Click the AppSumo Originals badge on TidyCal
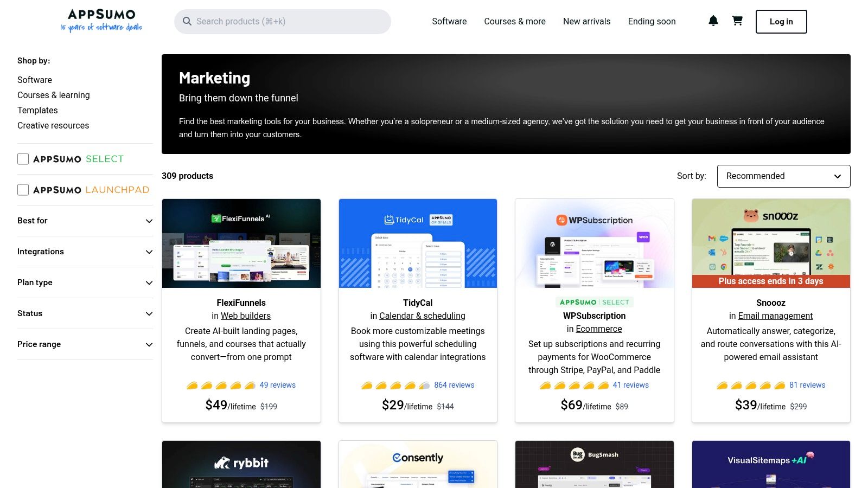This screenshot has height=488, width=868. coord(441,220)
